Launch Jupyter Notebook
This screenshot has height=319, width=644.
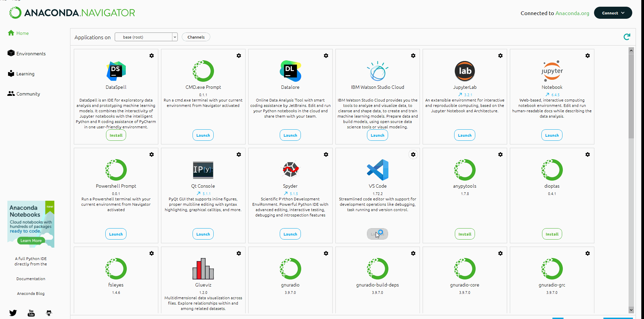click(x=552, y=135)
